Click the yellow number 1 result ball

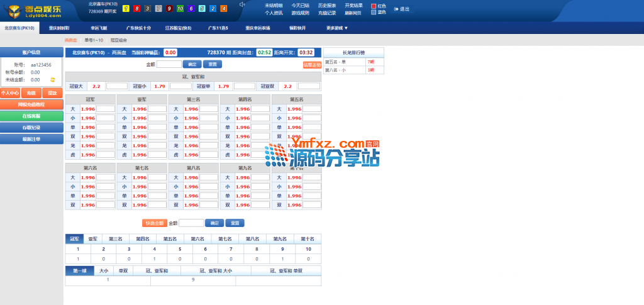[126, 9]
